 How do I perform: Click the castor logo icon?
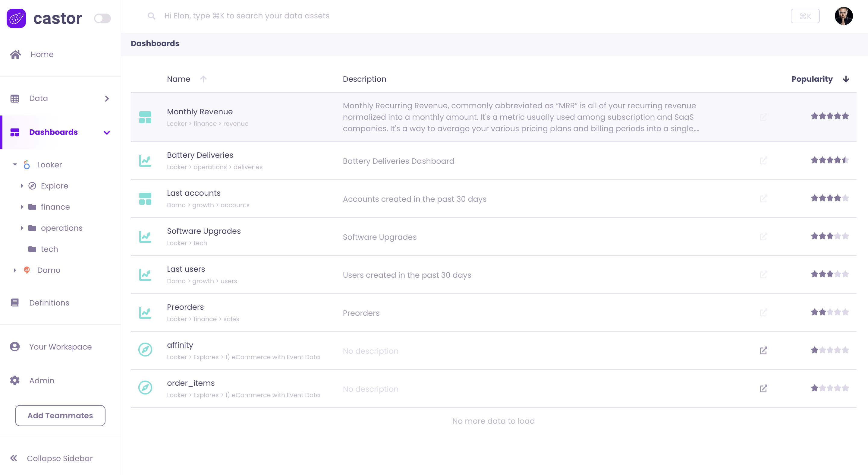coord(16,18)
